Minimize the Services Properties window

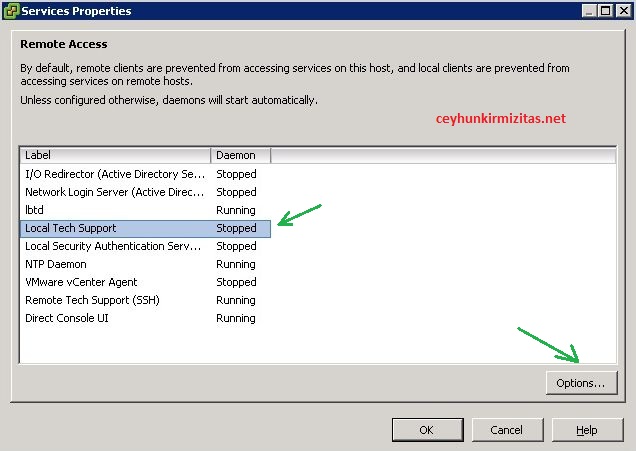(x=587, y=11)
